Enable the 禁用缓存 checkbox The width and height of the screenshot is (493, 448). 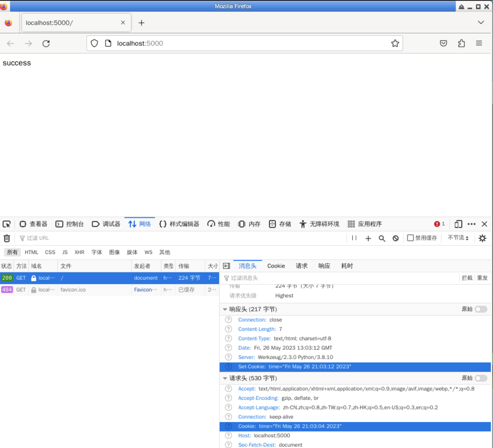click(411, 238)
